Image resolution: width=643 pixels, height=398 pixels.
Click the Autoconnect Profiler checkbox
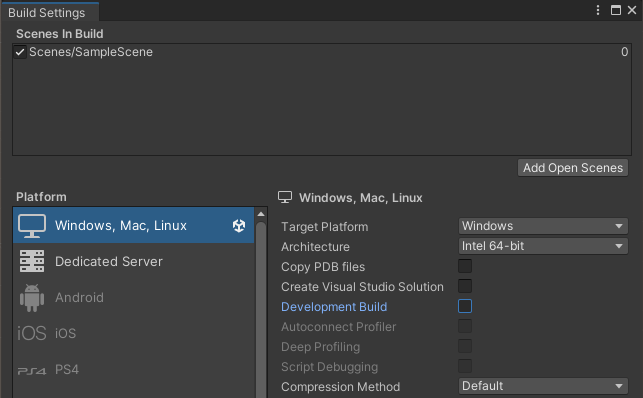[465, 326]
